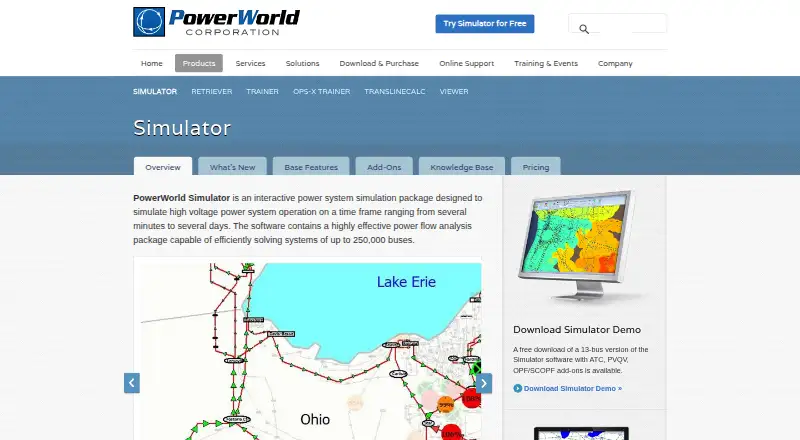Image resolution: width=800 pixels, height=440 pixels.
Task: Open the Download & Purchase menu
Action: coord(379,63)
